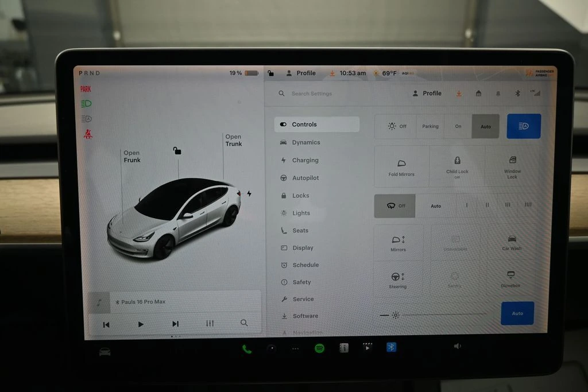Open Bluetooth app in bottom dock
Image resolution: width=588 pixels, height=392 pixels.
[391, 347]
